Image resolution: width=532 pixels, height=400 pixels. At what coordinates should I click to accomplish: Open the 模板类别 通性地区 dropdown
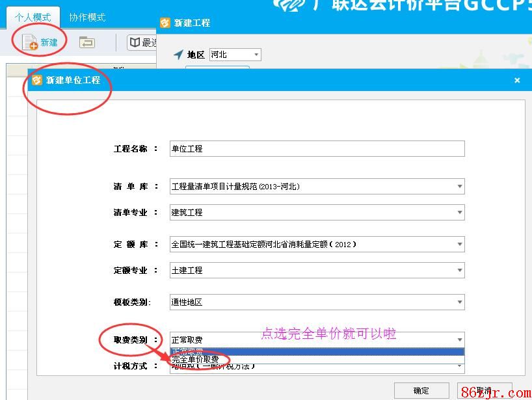[459, 302]
